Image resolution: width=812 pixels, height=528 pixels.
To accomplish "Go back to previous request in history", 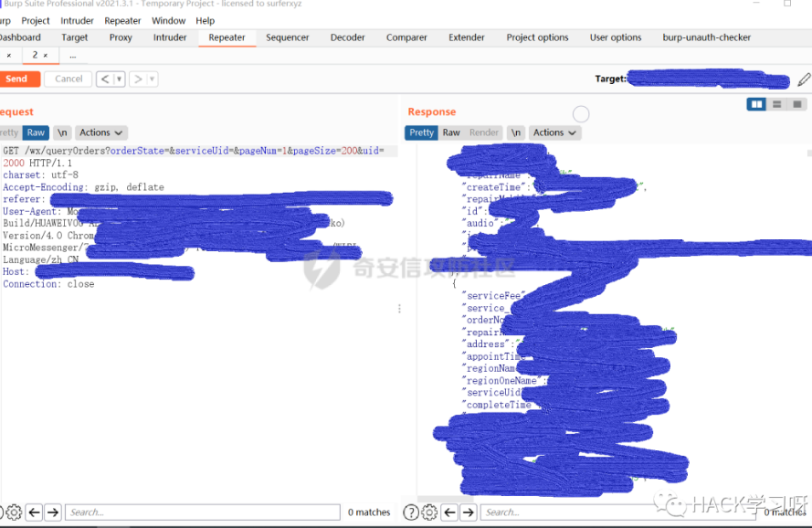I will [x=105, y=79].
